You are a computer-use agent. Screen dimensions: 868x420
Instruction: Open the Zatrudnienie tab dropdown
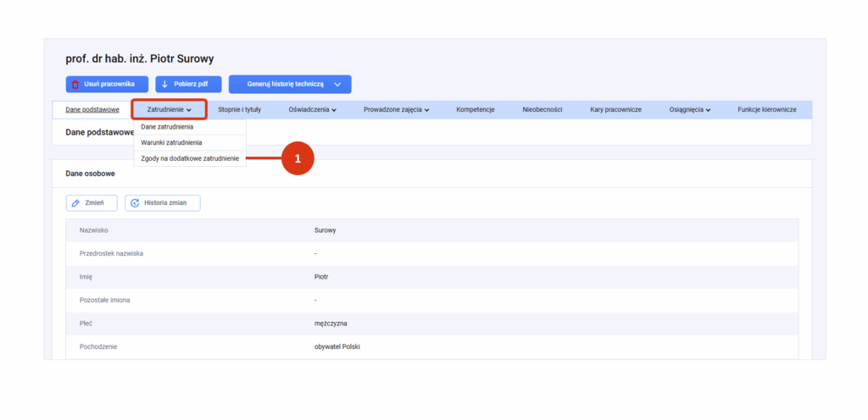(x=170, y=109)
